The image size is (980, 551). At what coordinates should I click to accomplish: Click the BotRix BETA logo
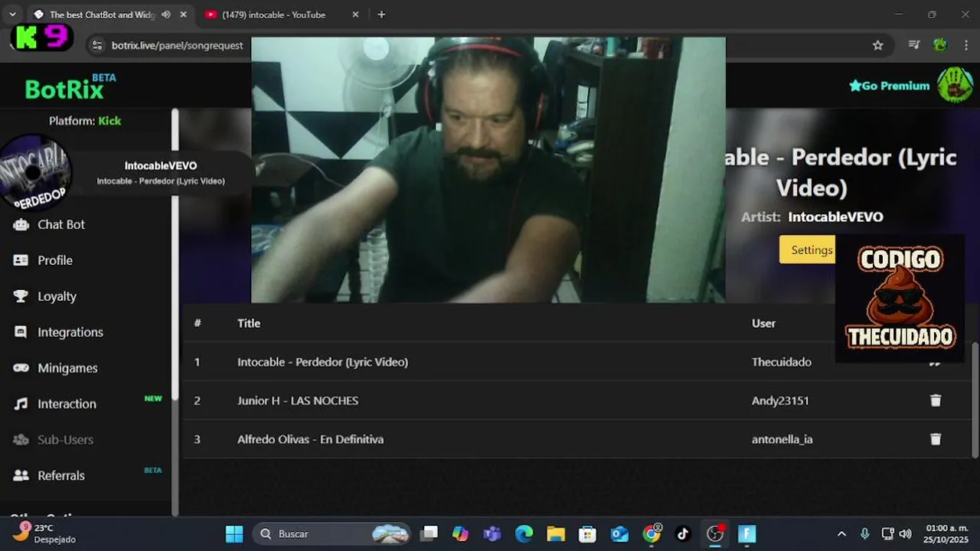click(x=70, y=87)
